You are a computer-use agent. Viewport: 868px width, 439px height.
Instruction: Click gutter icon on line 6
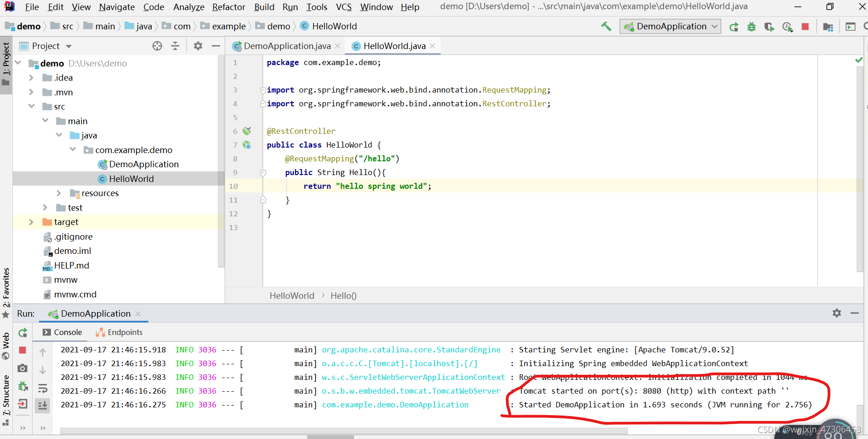[247, 131]
